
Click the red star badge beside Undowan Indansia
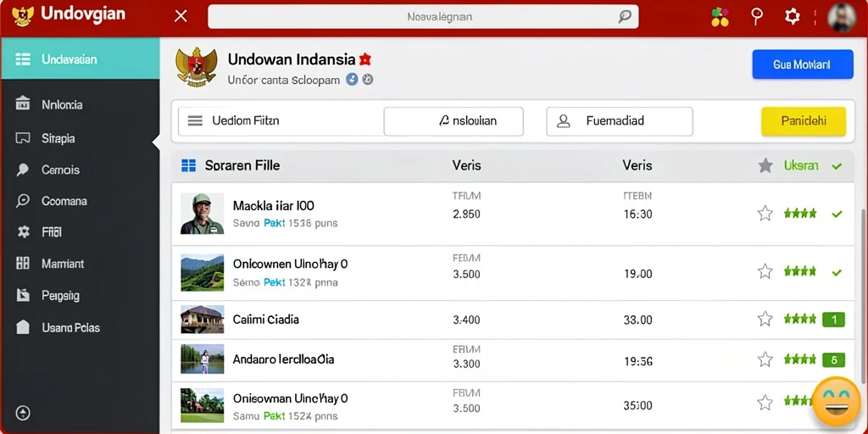[364, 58]
